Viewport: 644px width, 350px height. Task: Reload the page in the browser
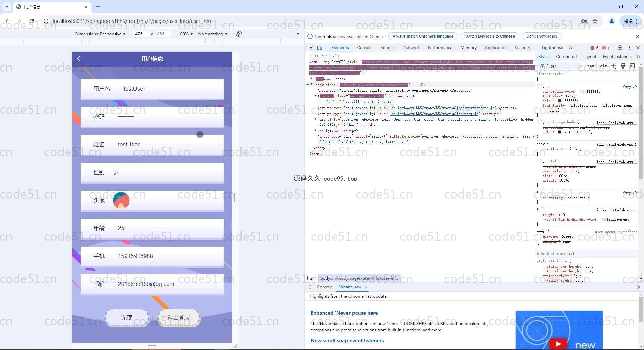point(32,21)
